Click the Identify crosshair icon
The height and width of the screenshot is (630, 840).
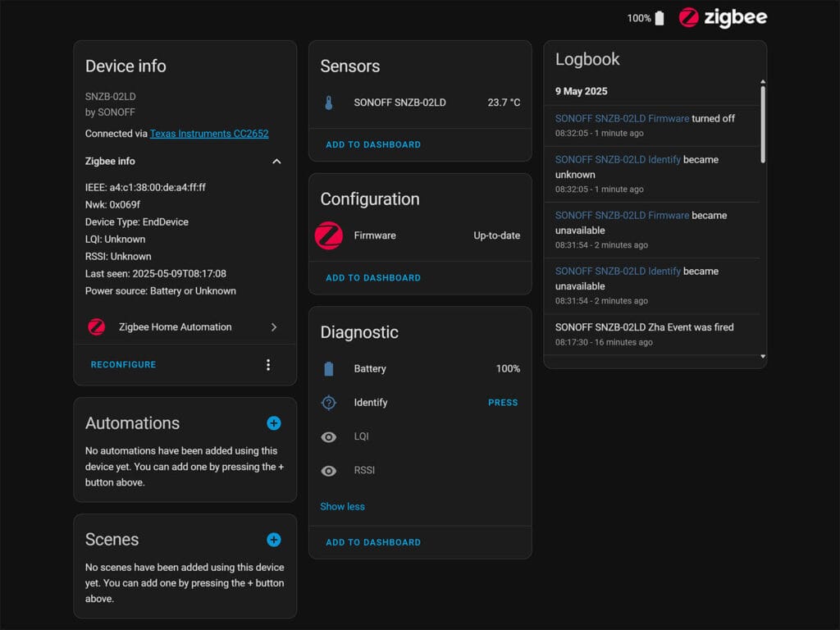click(329, 402)
